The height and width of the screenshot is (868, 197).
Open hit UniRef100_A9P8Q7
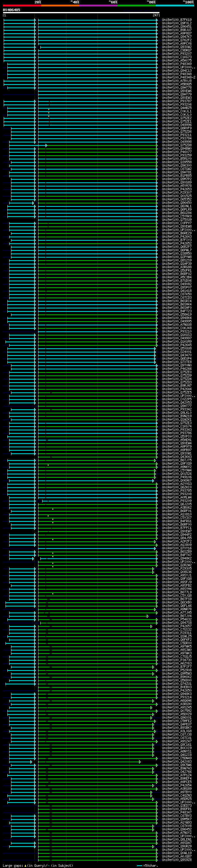177,33
